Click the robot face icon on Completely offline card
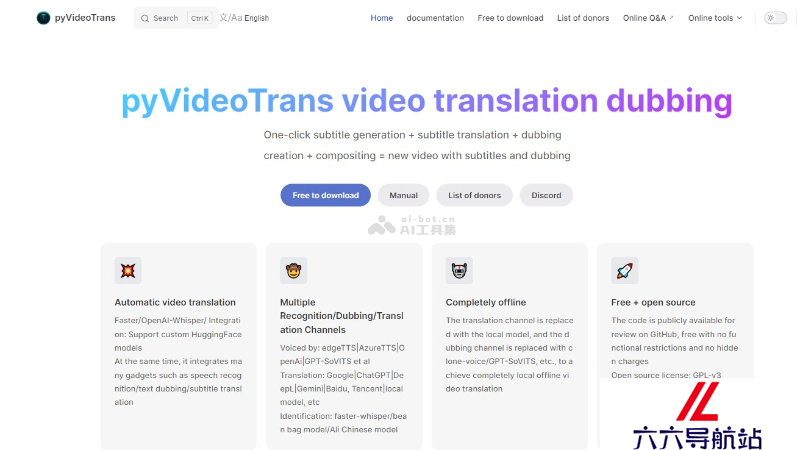Image resolution: width=800 pixels, height=450 pixels. (459, 270)
